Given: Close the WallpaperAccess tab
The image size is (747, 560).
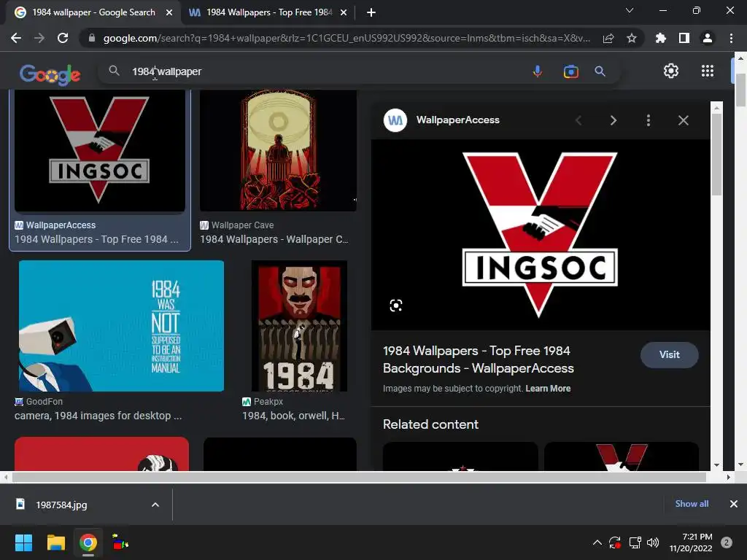Looking at the screenshot, I should point(344,13).
